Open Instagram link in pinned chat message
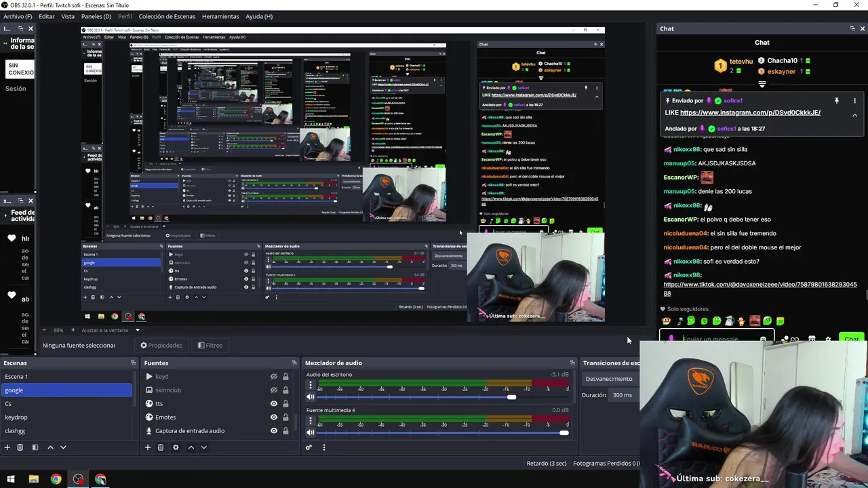The width and height of the screenshot is (868, 488). pyautogui.click(x=750, y=113)
